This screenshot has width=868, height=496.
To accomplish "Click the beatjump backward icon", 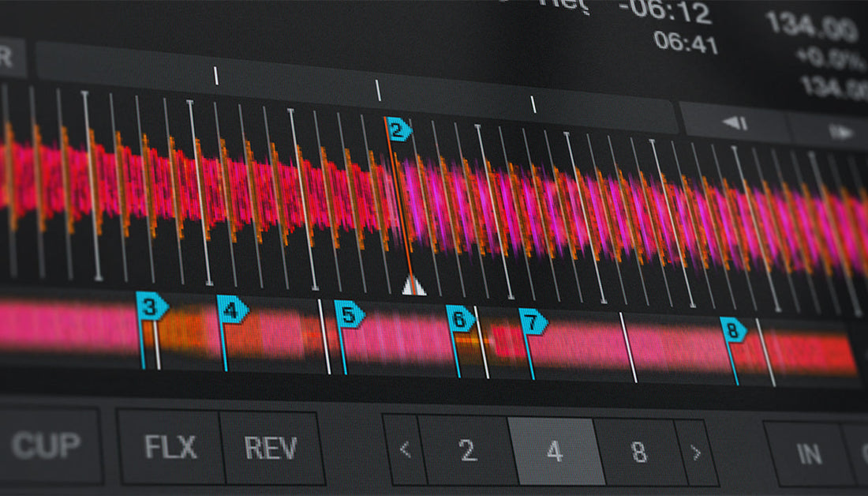I will point(736,123).
